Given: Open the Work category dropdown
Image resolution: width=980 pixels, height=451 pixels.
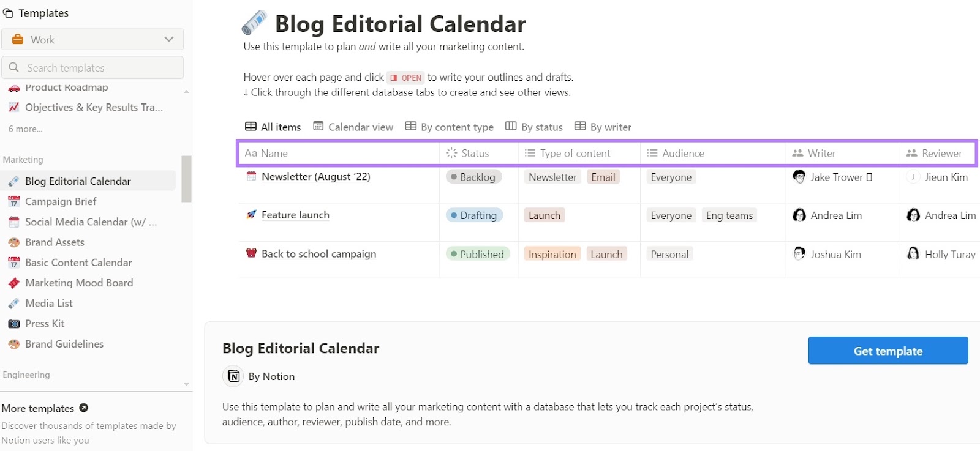Looking at the screenshot, I should [x=92, y=40].
